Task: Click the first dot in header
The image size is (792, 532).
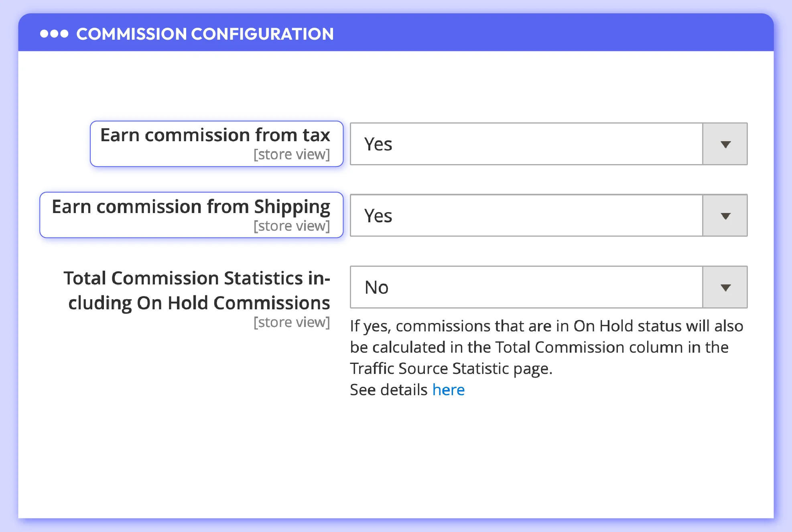Action: coord(44,34)
